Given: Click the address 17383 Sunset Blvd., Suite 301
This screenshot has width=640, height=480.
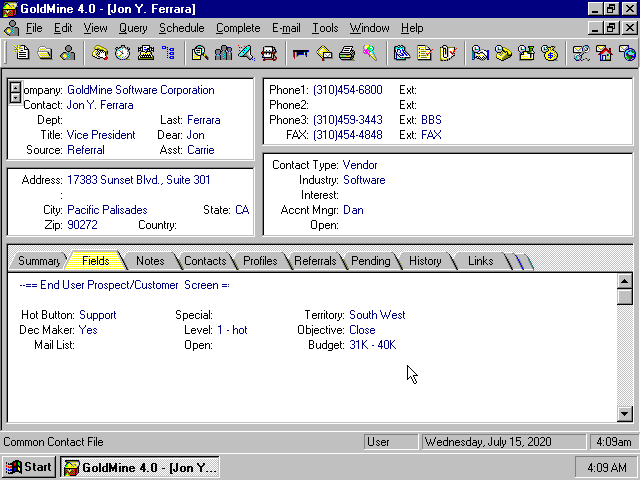Looking at the screenshot, I should point(139,180).
